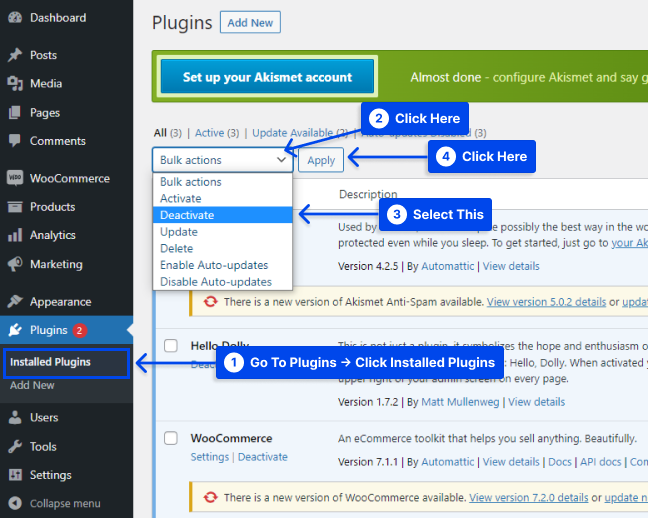Filter plugins by All
This screenshot has width=648, height=518.
pos(160,133)
